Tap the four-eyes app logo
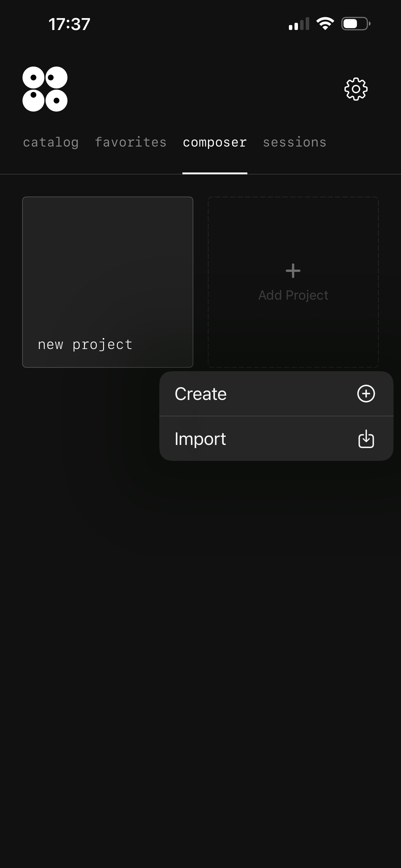The image size is (401, 868). (45, 89)
